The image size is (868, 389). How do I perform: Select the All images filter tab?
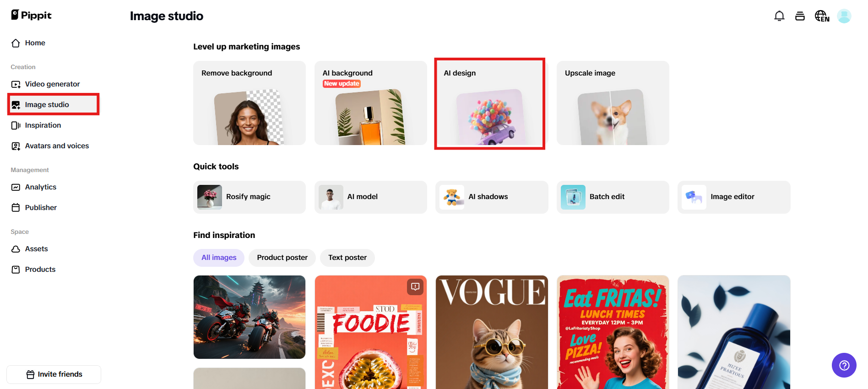click(219, 258)
